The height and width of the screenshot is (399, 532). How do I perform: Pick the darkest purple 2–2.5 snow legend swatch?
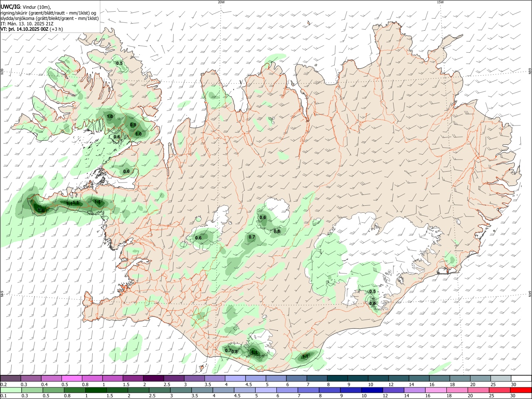(153, 378)
